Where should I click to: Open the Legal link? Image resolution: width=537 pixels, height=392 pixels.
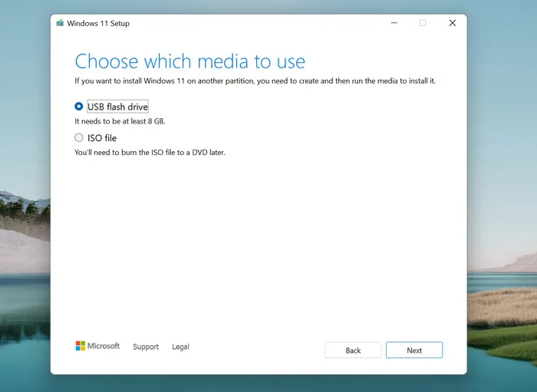(x=180, y=347)
